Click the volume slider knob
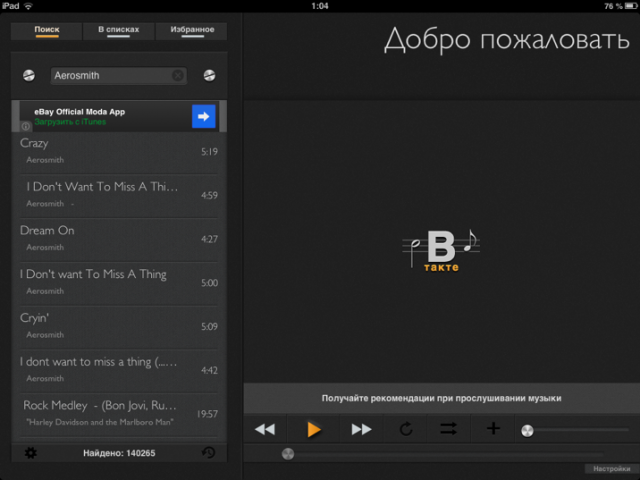This screenshot has width=640, height=480. [x=527, y=430]
